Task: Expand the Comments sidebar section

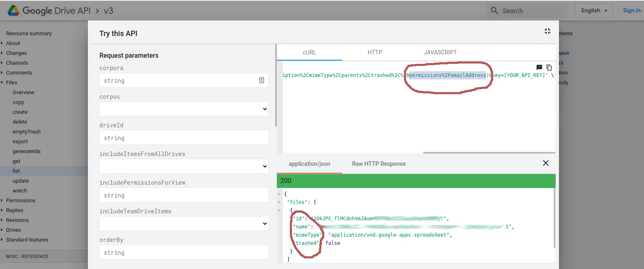Action: click(x=2, y=72)
